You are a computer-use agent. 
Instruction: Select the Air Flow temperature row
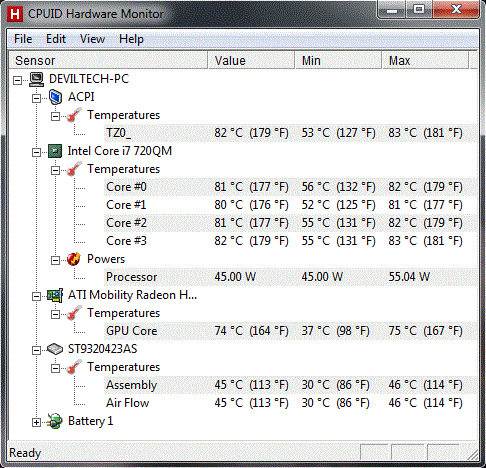tap(290, 403)
